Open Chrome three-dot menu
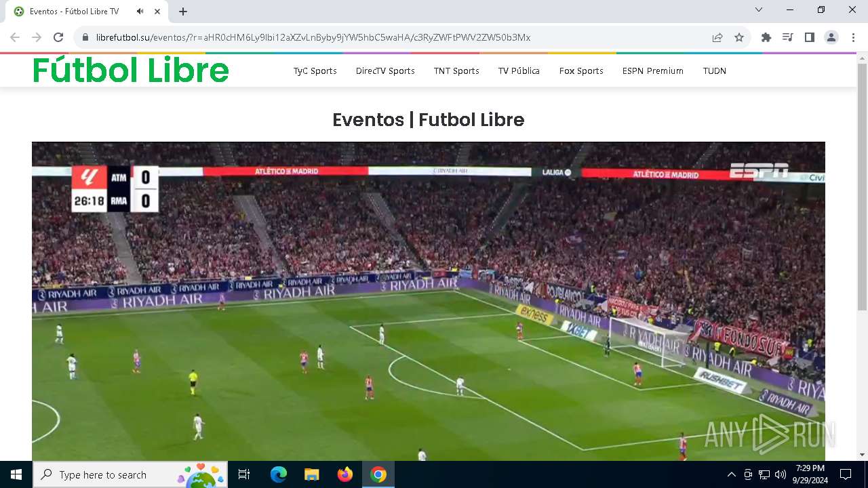The height and width of the screenshot is (488, 868). [x=853, y=37]
